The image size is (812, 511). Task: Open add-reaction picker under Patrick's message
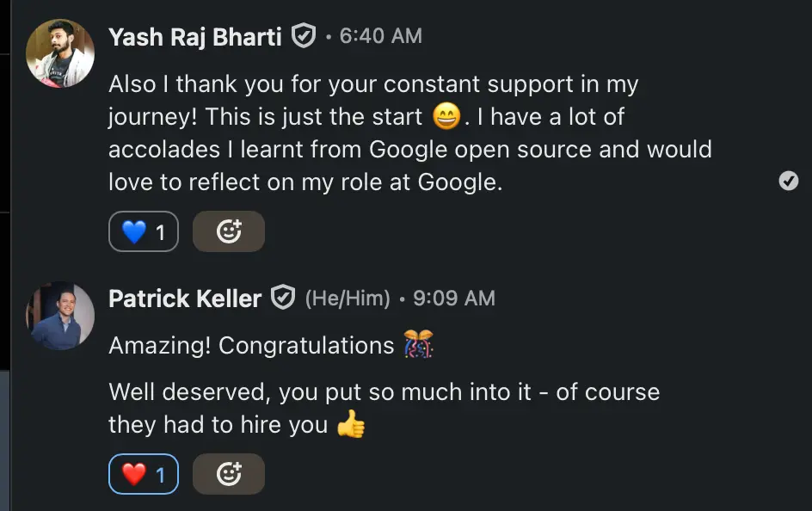click(229, 474)
